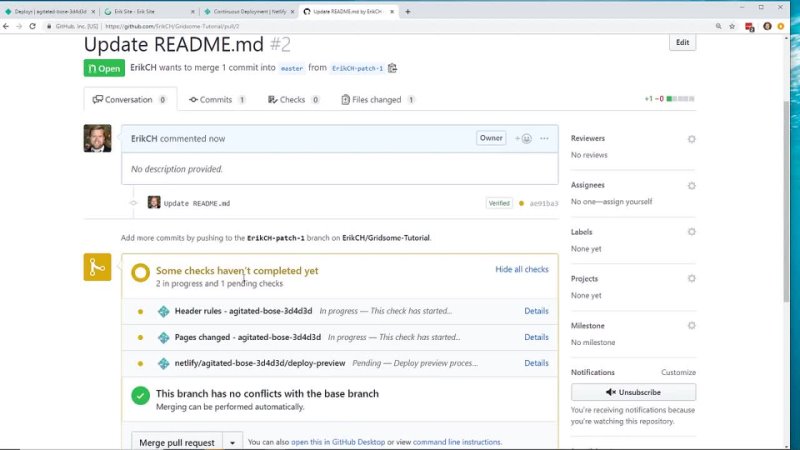Go back with the browser back arrow
Screen dimensions: 800x450
(6, 26)
